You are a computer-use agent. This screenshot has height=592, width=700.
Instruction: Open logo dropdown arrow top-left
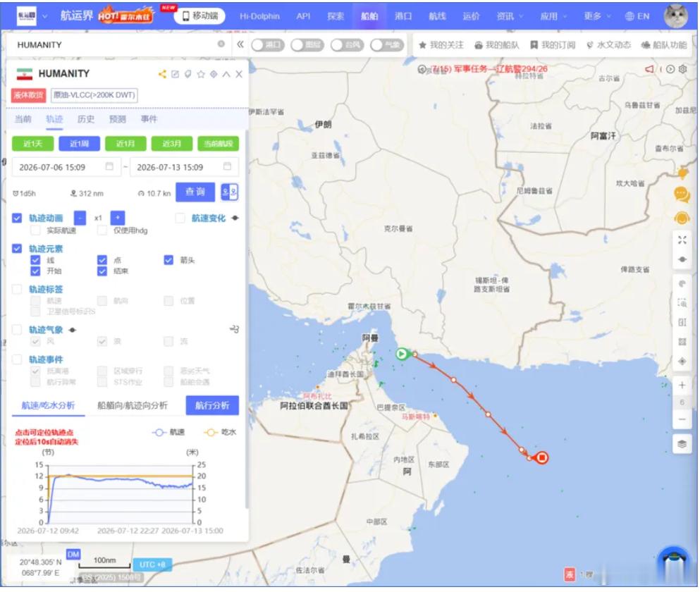44,16
